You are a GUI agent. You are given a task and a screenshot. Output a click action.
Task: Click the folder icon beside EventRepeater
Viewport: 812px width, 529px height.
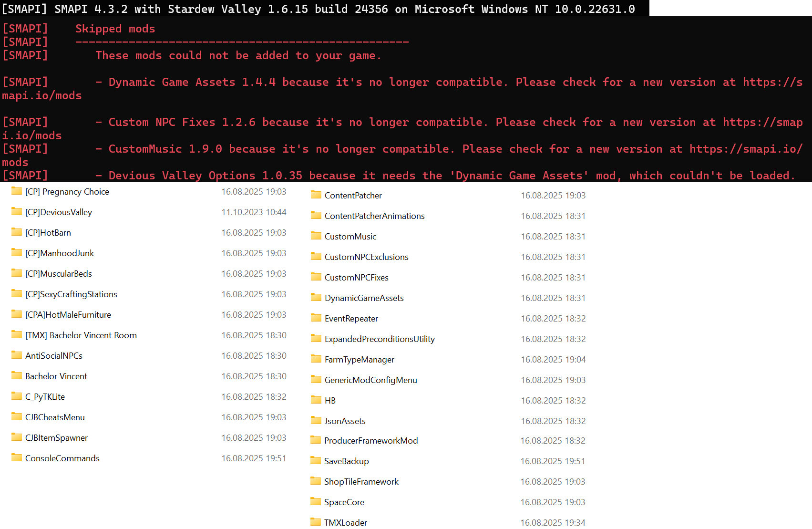tap(316, 318)
